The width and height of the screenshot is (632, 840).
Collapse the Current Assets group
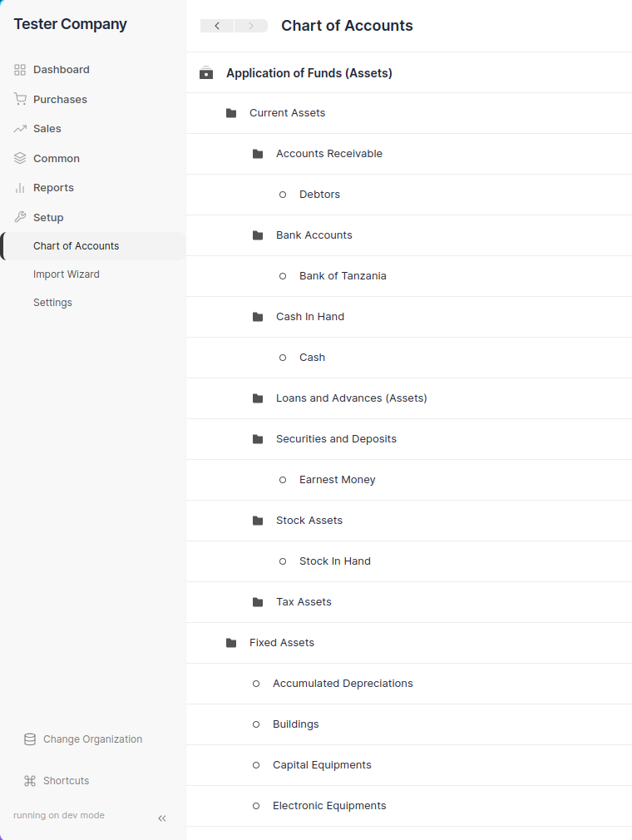coord(231,113)
